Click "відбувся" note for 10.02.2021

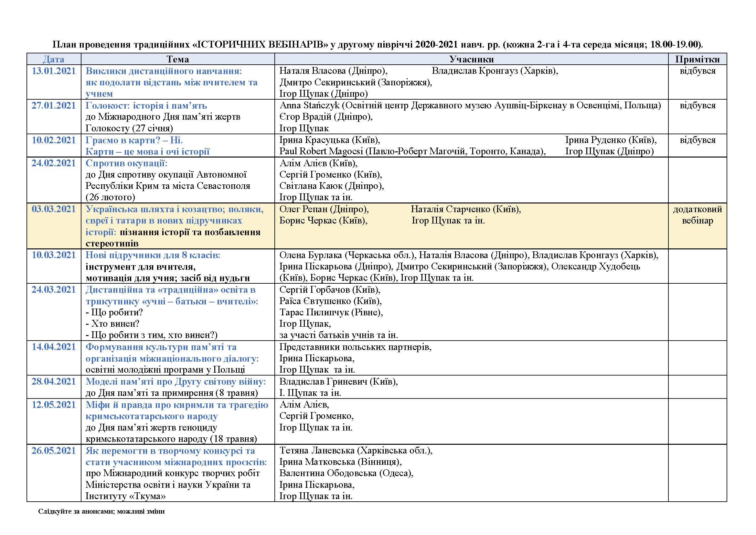point(698,140)
